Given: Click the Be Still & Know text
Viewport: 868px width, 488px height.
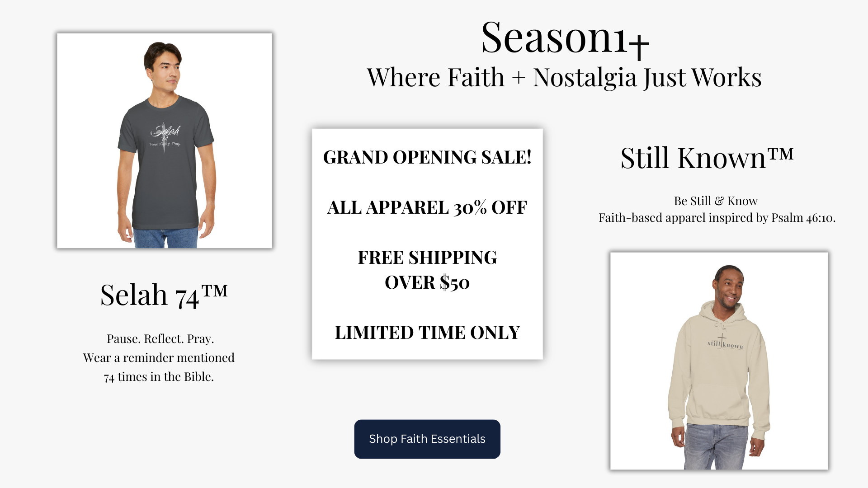Looking at the screenshot, I should click(x=716, y=201).
